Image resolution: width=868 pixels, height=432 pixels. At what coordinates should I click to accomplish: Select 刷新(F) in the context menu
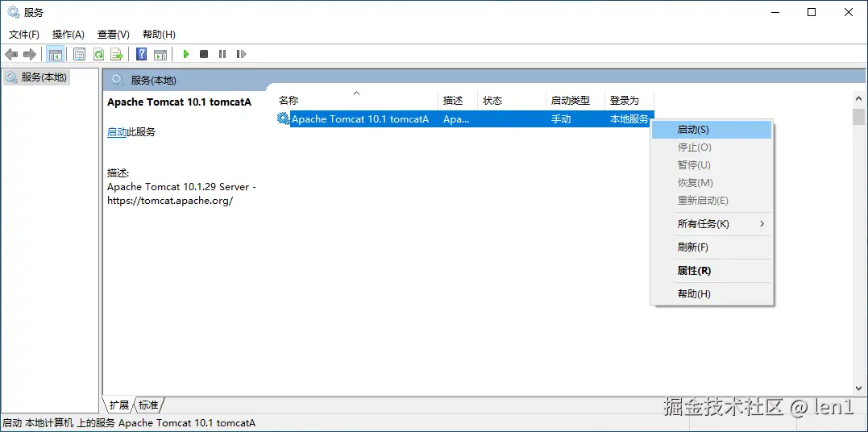click(x=712, y=247)
